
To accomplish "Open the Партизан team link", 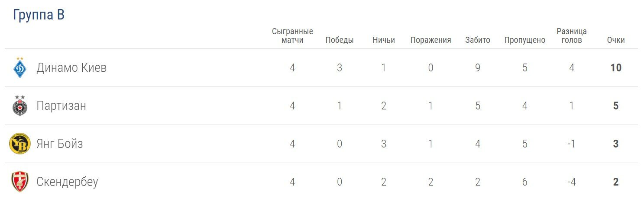I will 61,106.
